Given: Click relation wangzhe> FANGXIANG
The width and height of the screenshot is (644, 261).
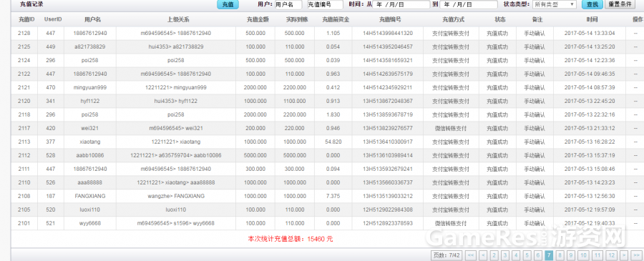Looking at the screenshot, I should coord(176,196).
